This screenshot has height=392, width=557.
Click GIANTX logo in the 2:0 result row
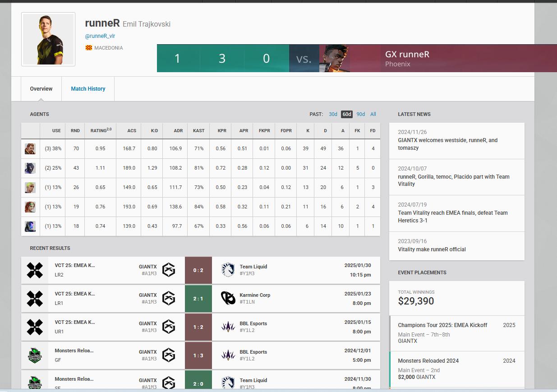(x=169, y=383)
